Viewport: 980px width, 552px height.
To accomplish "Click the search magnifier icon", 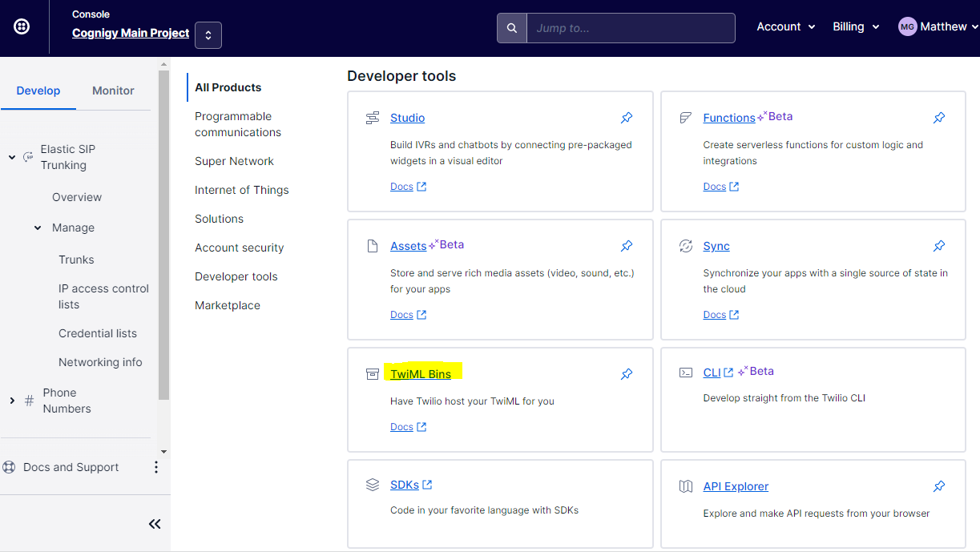I will 512,28.
